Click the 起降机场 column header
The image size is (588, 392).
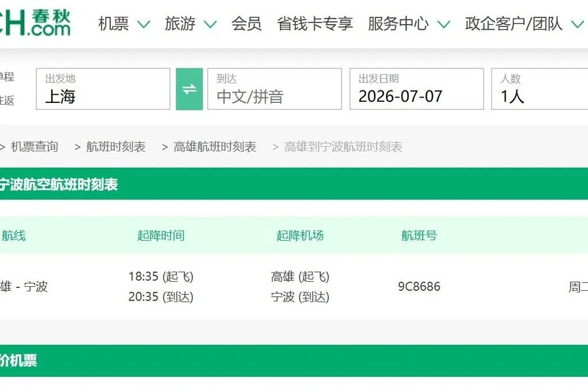300,236
